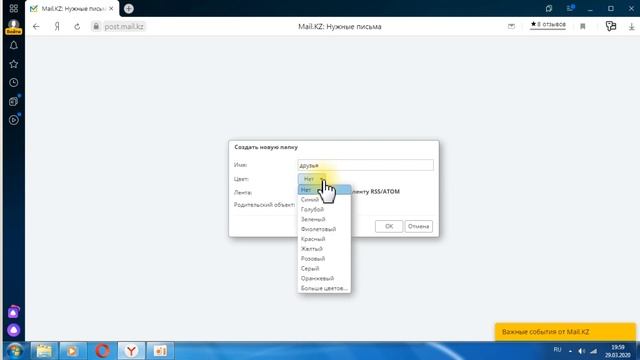The image size is (640, 360).
Task: Reload the page with the refresh icon
Action: (77, 27)
